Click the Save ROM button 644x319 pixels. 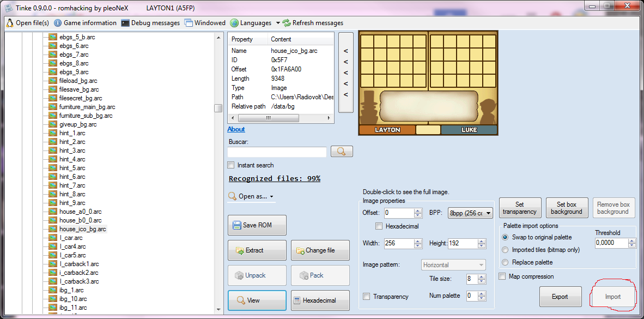click(x=257, y=225)
